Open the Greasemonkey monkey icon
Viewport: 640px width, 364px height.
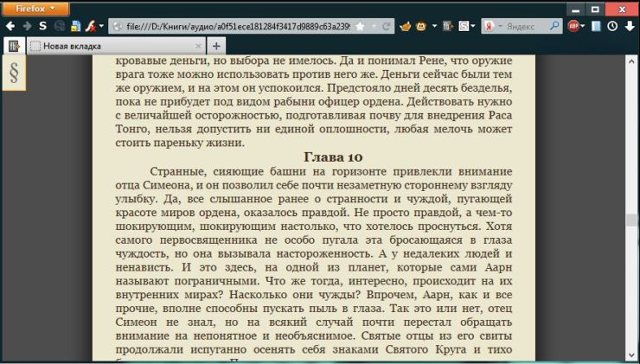point(421,27)
